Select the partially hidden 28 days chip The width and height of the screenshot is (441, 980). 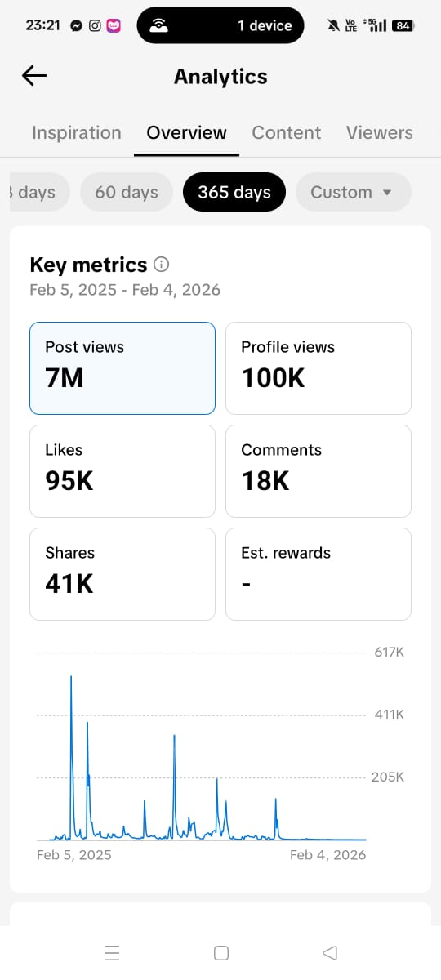[38, 193]
